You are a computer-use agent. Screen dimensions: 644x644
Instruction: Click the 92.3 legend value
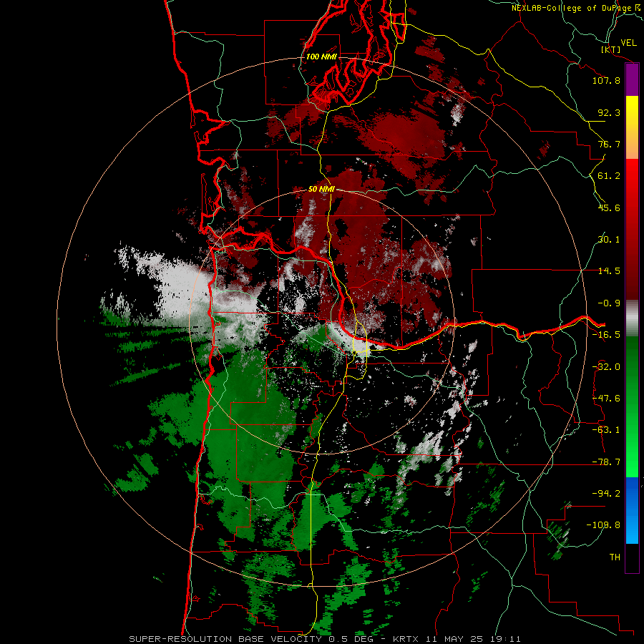609,112
